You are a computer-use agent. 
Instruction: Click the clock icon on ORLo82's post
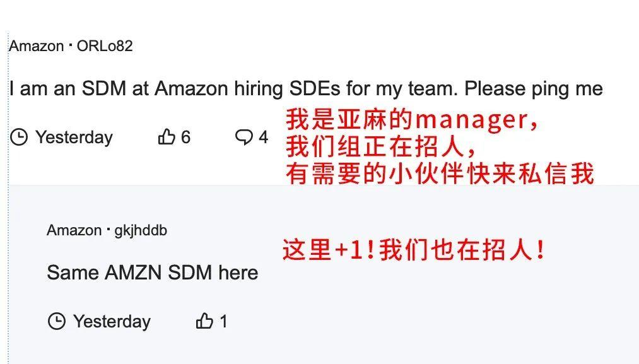(19, 137)
